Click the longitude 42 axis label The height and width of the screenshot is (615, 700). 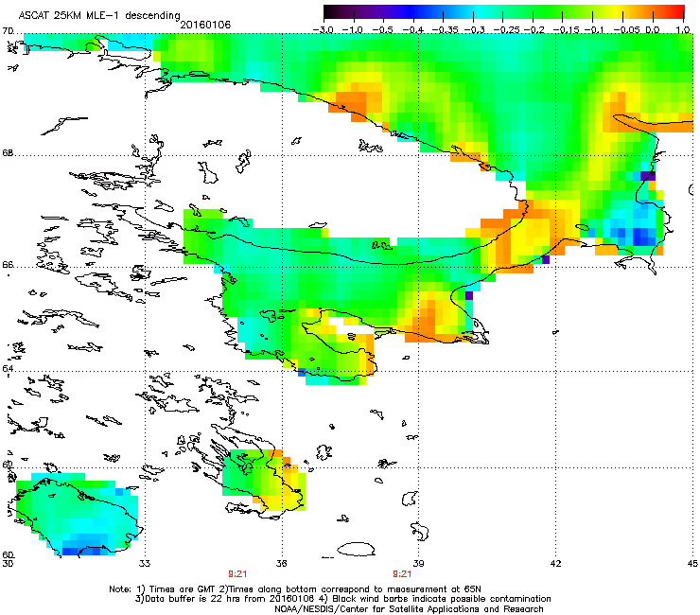coord(555,564)
